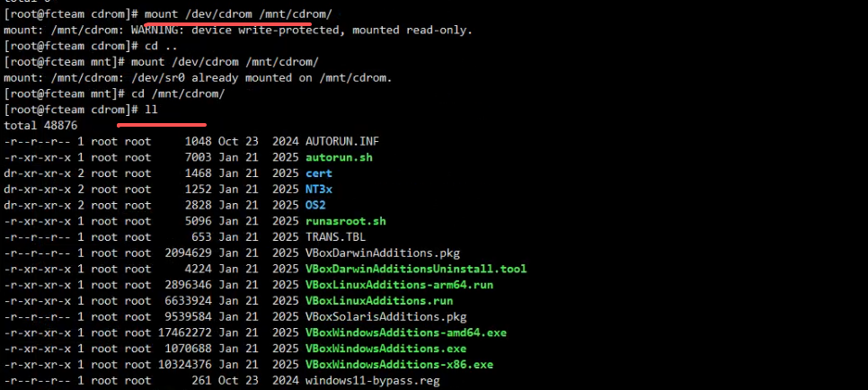
Task: Click the NT3x directory entry
Action: tap(318, 190)
